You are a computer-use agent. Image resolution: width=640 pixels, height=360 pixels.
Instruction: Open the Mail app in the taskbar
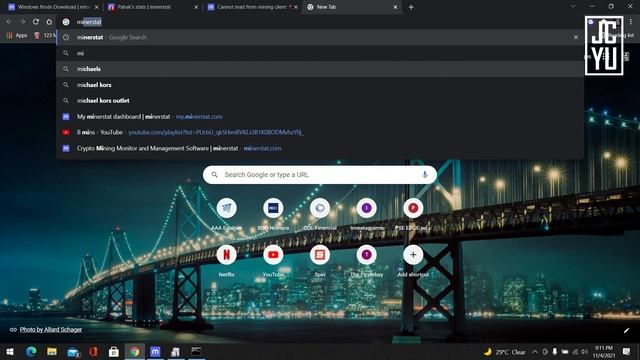click(73, 351)
